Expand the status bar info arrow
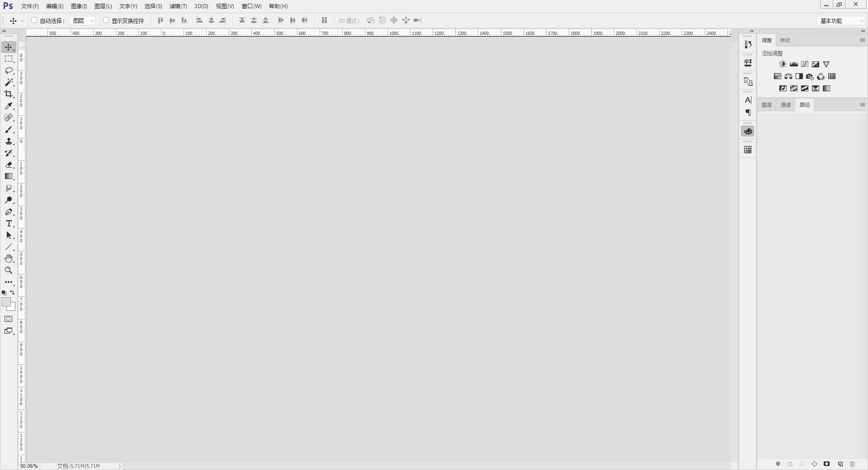The width and height of the screenshot is (868, 470). point(120,466)
